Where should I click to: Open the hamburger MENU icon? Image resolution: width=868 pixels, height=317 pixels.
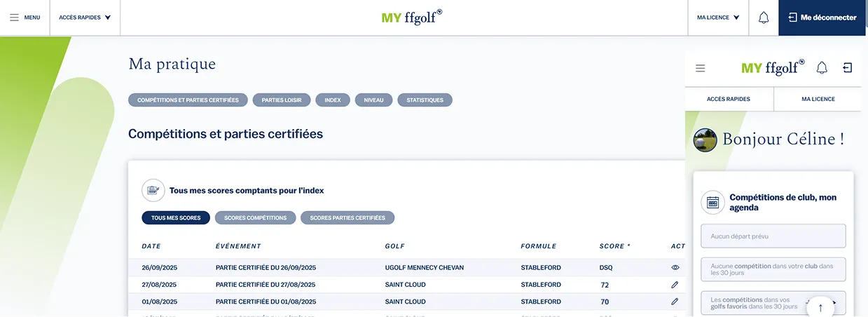pyautogui.click(x=14, y=18)
